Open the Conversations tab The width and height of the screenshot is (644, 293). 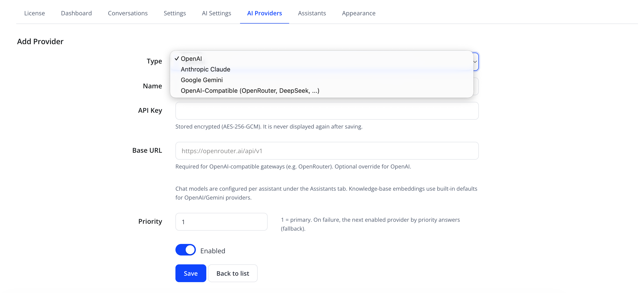coord(128,13)
